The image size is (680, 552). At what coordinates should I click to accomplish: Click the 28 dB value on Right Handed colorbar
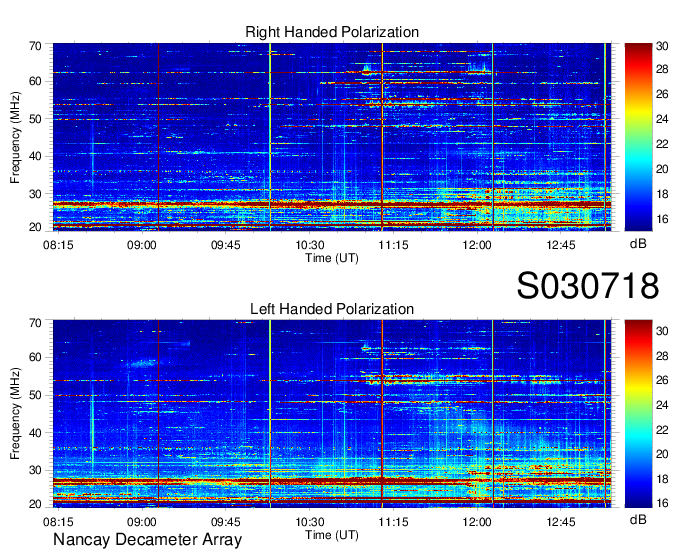[x=662, y=70]
